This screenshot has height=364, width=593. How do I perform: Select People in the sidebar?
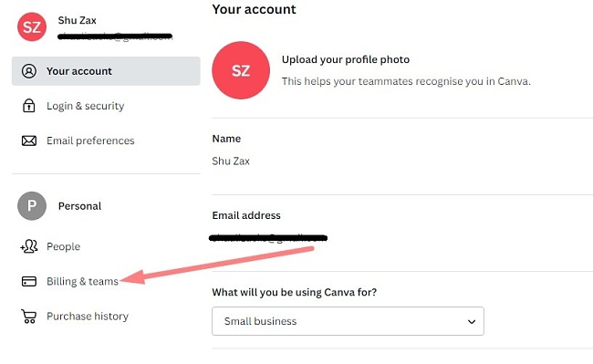click(63, 246)
